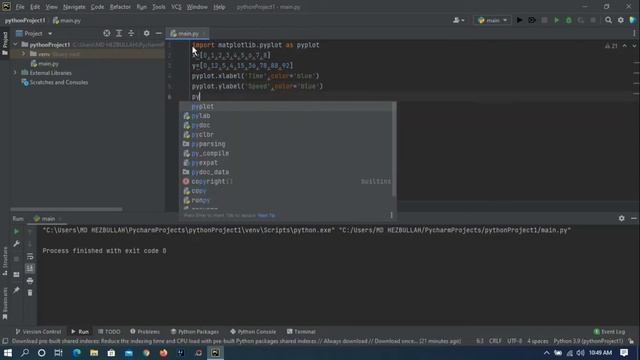Open the TODO tool window

[109, 331]
